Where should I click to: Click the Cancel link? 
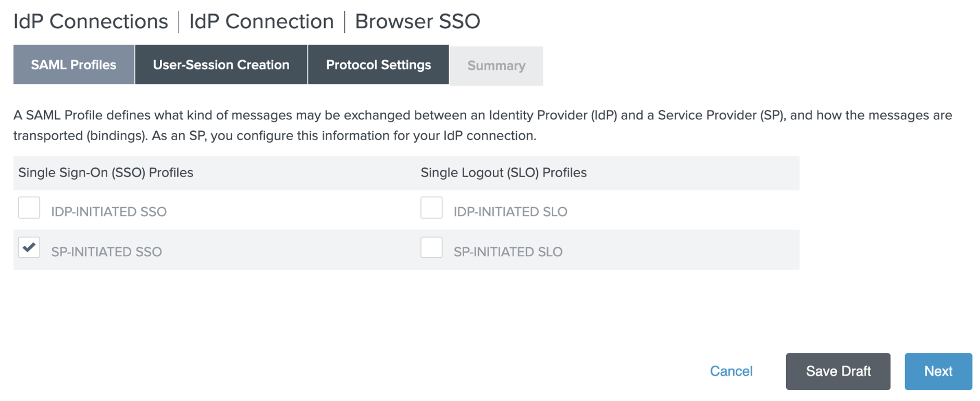click(731, 371)
